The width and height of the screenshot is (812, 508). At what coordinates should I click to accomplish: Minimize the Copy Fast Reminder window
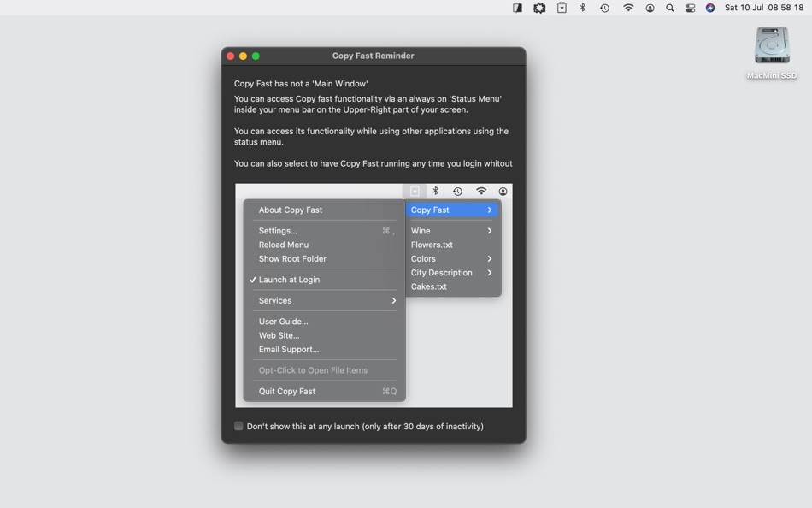coord(243,56)
